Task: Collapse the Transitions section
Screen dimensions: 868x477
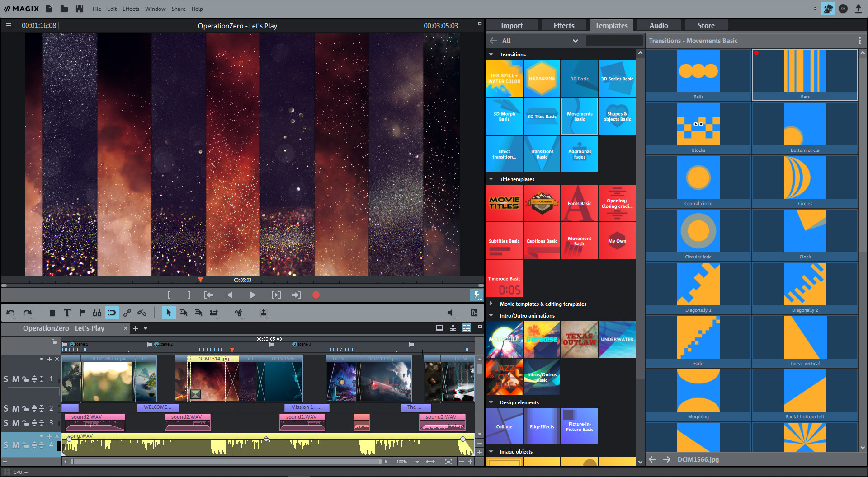Action: click(x=491, y=54)
